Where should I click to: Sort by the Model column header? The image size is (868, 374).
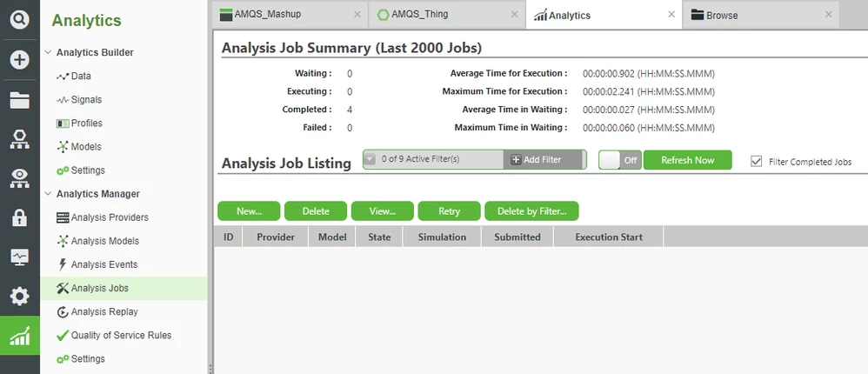pyautogui.click(x=332, y=237)
